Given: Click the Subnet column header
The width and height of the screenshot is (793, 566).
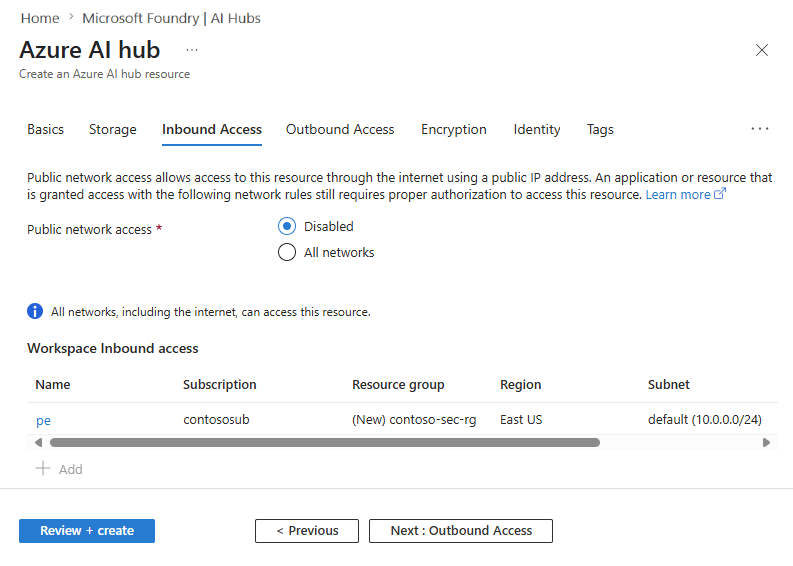Looking at the screenshot, I should click(x=669, y=384).
